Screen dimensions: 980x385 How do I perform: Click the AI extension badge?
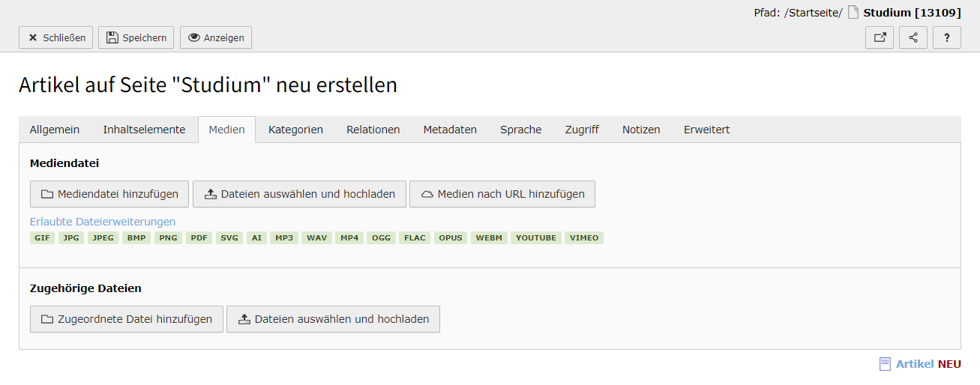pyautogui.click(x=256, y=238)
